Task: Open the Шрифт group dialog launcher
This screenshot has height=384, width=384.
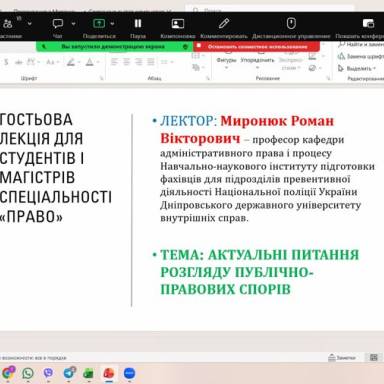Action: coord(101,78)
